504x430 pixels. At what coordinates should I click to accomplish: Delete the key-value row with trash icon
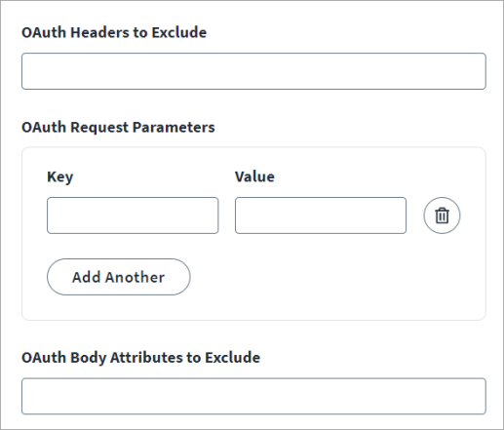tap(442, 215)
